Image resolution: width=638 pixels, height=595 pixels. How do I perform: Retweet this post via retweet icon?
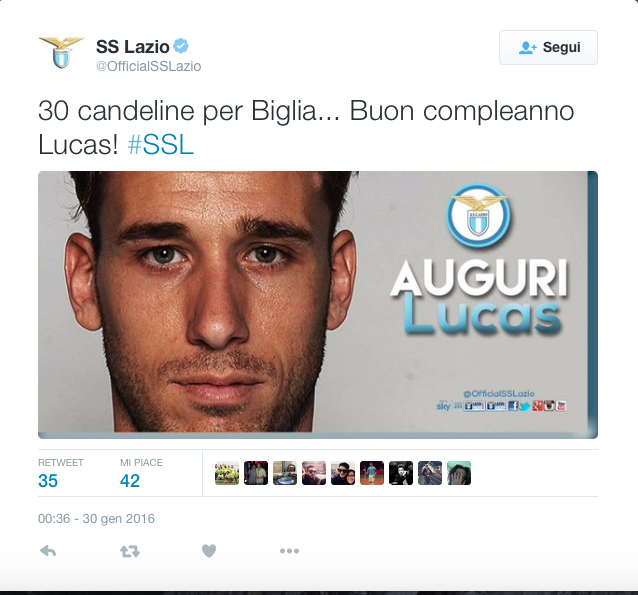pos(130,551)
